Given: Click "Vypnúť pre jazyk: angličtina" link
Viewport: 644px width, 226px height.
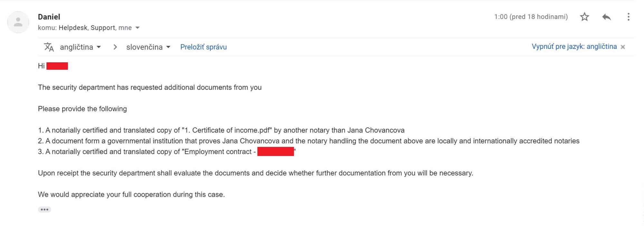Looking at the screenshot, I should point(574,47).
